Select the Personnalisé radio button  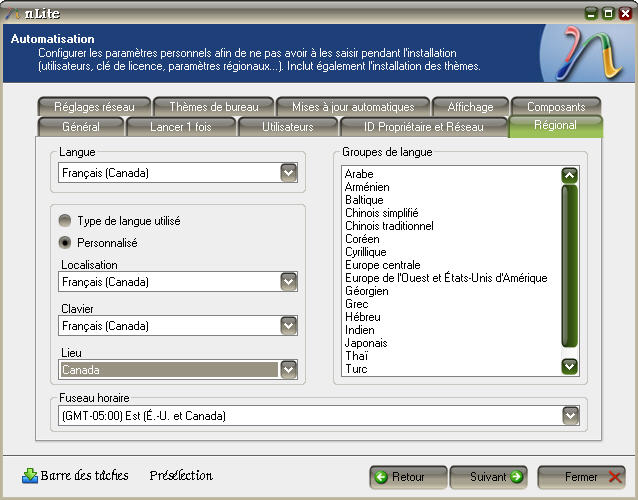coord(65,242)
